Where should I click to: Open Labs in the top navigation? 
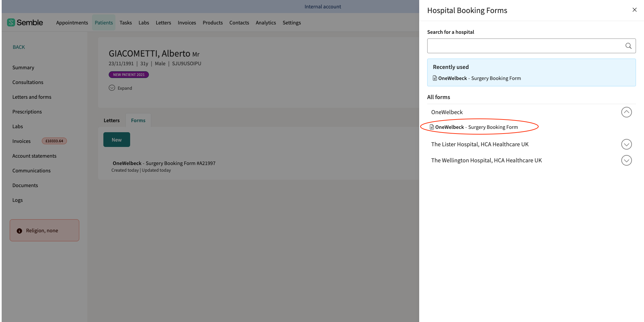[144, 23]
